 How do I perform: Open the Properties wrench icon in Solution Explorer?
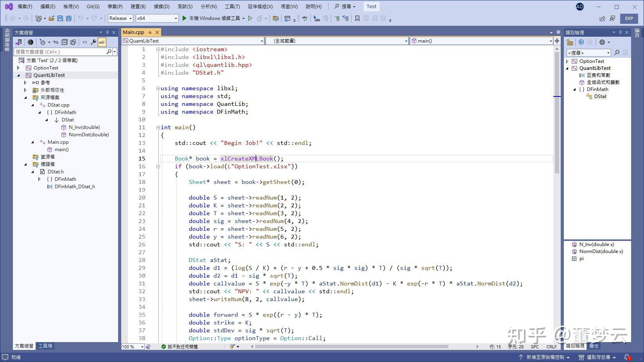93,42
